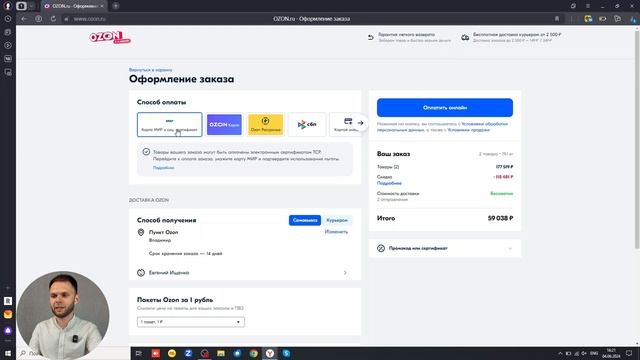Click the page vertical scrollbar
This screenshot has width=640, height=360.
[637, 139]
